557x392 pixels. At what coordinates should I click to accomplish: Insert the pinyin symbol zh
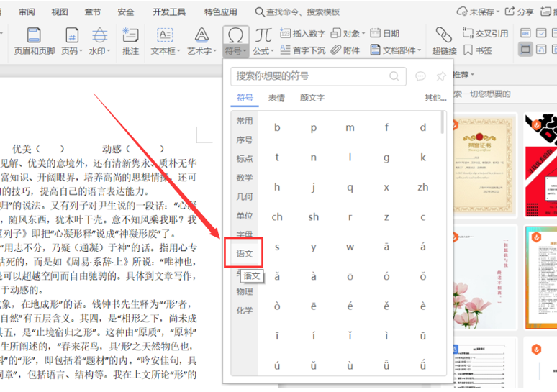click(x=422, y=187)
